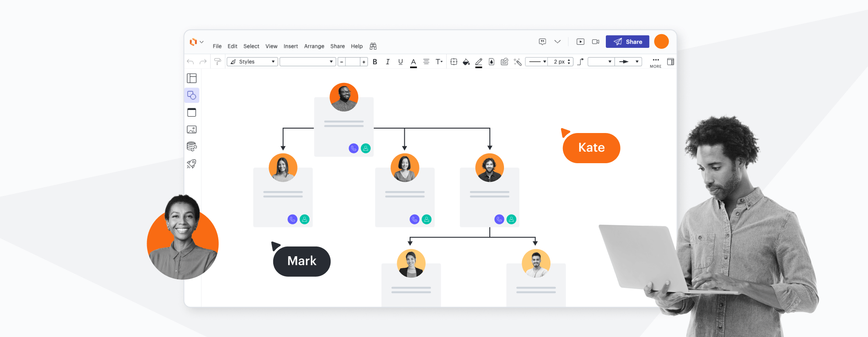Open the linked data database icon
Image resolution: width=868 pixels, height=337 pixels.
coord(192,146)
